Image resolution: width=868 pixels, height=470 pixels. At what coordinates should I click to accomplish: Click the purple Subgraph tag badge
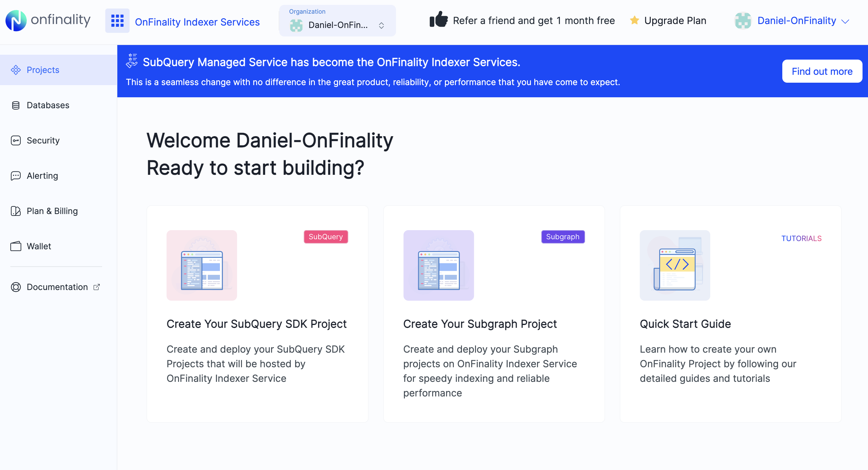(x=562, y=237)
